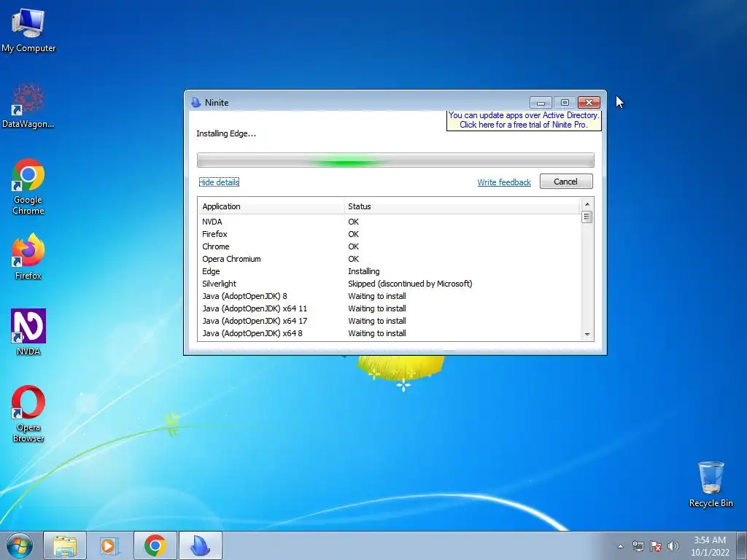This screenshot has width=747, height=560.
Task: Click the Ninite title bar icon
Action: click(196, 102)
